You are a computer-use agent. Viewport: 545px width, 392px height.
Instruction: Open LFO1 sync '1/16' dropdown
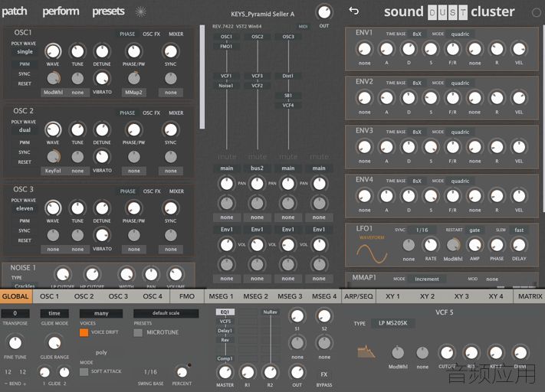422,230
